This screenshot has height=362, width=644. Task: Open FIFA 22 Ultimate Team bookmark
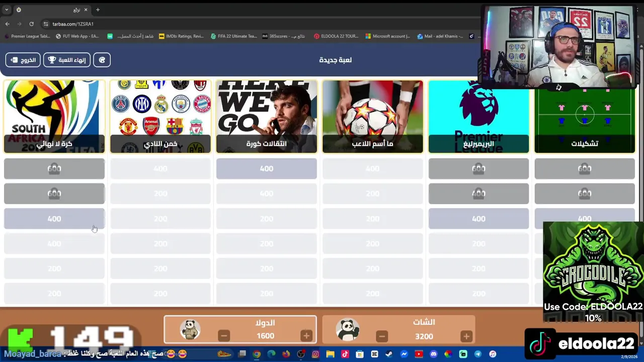tap(234, 36)
